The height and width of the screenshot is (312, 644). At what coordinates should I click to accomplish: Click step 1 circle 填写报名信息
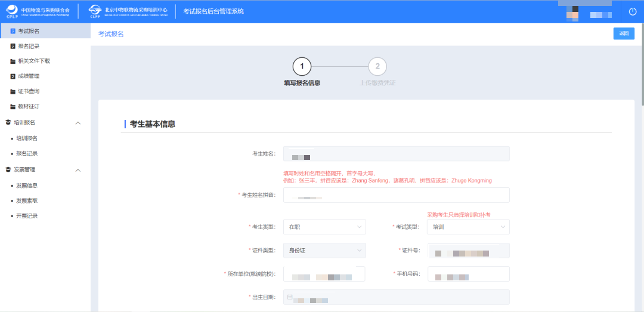click(302, 67)
